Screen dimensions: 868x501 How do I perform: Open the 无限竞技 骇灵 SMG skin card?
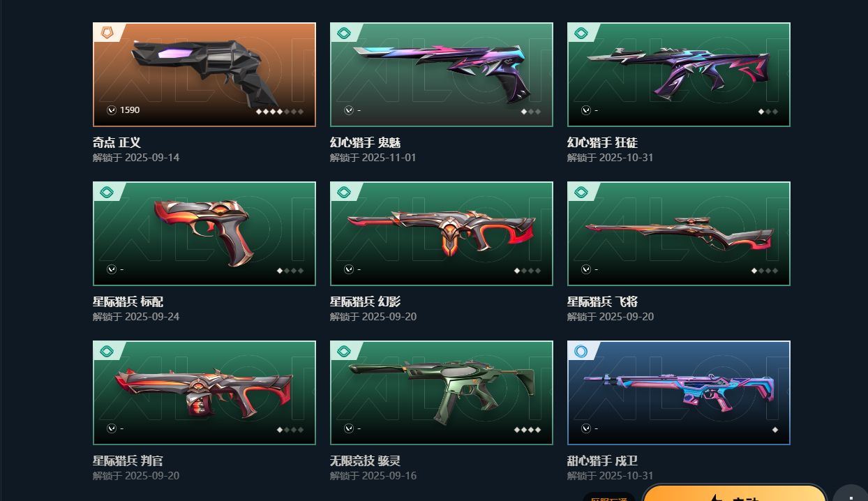coord(442,393)
